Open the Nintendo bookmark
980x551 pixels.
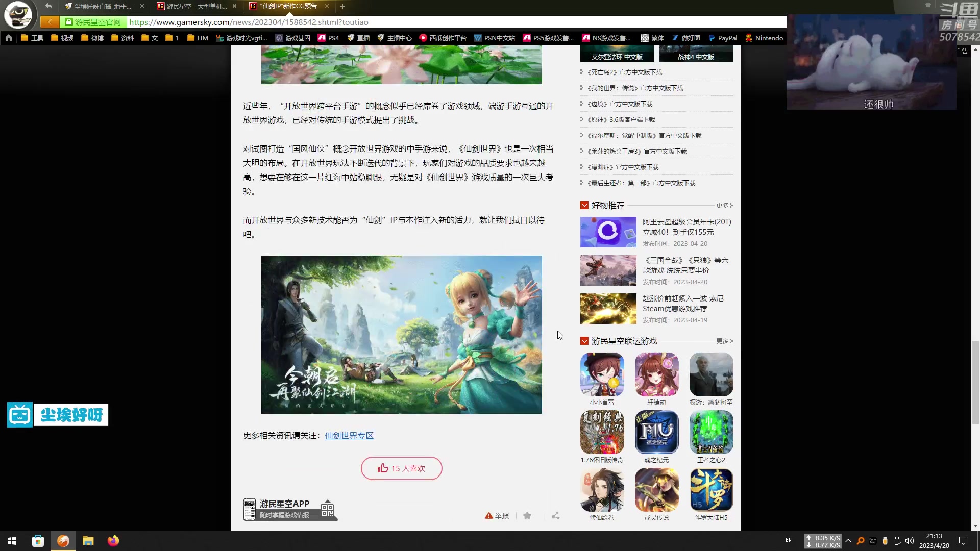(764, 38)
